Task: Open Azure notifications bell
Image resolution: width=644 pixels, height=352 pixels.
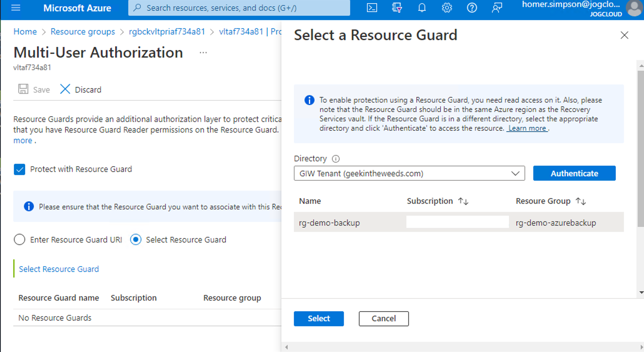Action: [x=422, y=8]
